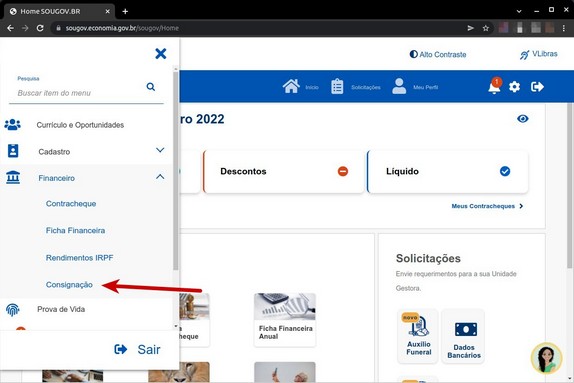Click the menu search magnifier icon
Image resolution: width=574 pixels, height=383 pixels.
(150, 87)
